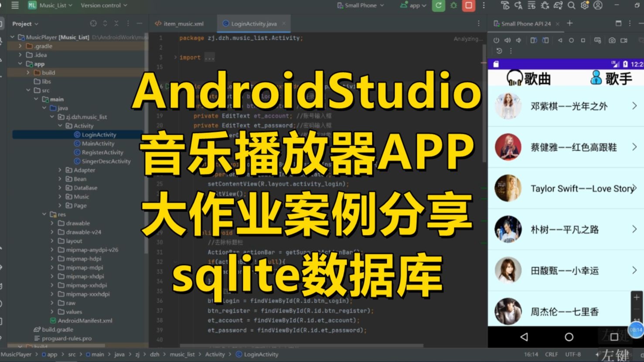Rotate the emulator screen left
The image size is (644, 362).
[533, 40]
